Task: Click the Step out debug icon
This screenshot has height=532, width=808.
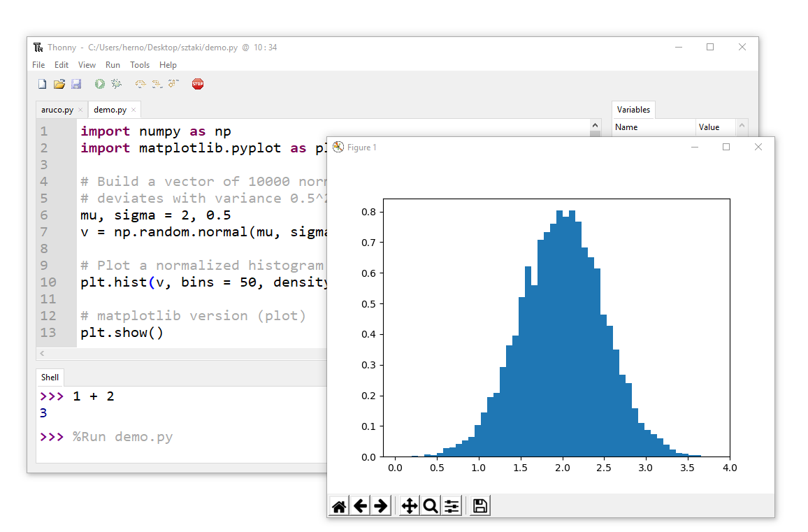Action: click(x=173, y=84)
